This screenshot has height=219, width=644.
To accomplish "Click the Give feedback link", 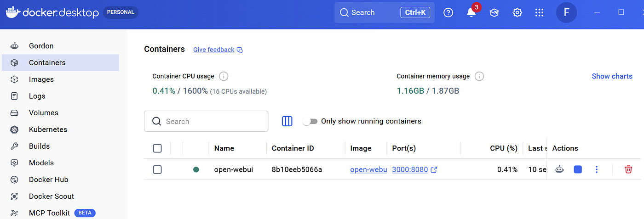I will click(213, 50).
